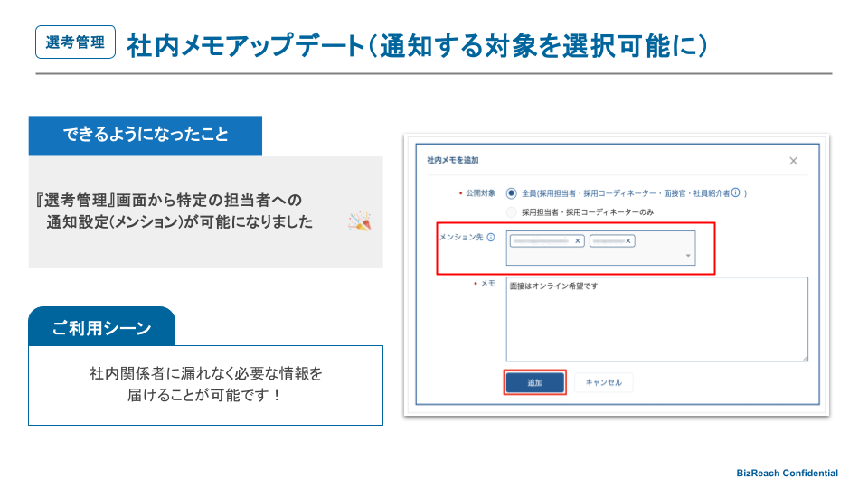Click inside the メンション先 selection field
Viewport: 868px width, 488px height.
coord(600,248)
